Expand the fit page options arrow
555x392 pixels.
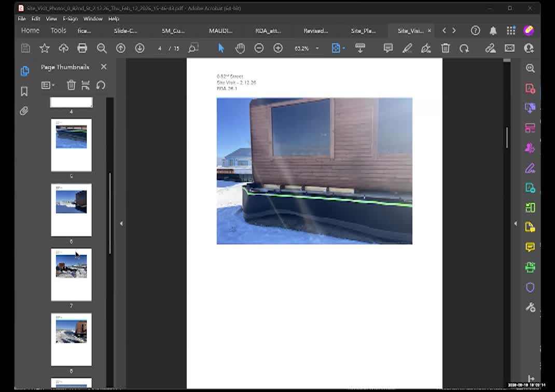pyautogui.click(x=344, y=48)
